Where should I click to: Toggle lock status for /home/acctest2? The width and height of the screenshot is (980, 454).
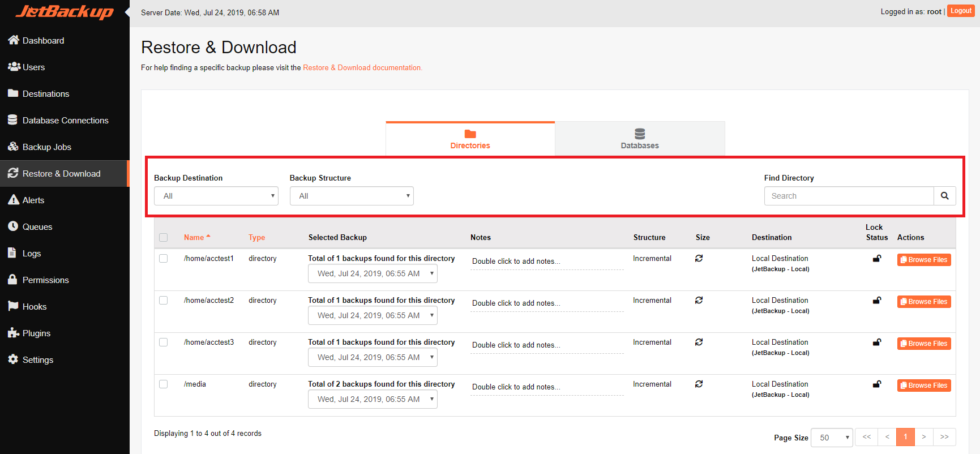[877, 301]
